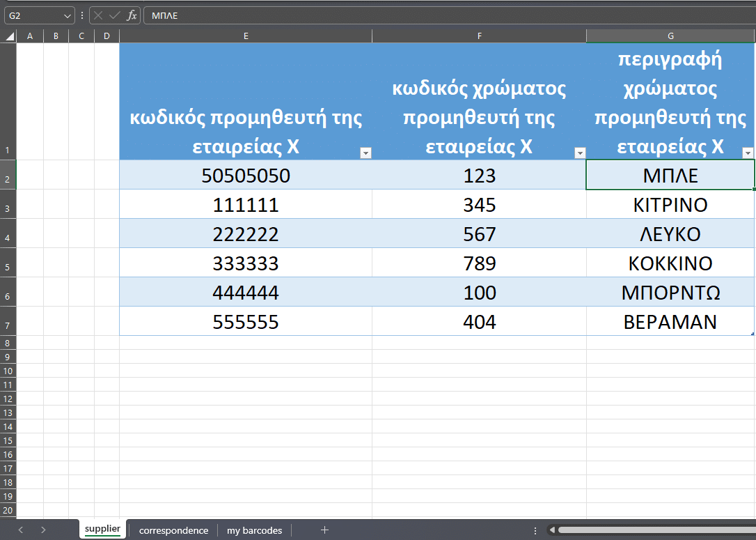Click the Enter checkmark icon in formula bar

115,15
